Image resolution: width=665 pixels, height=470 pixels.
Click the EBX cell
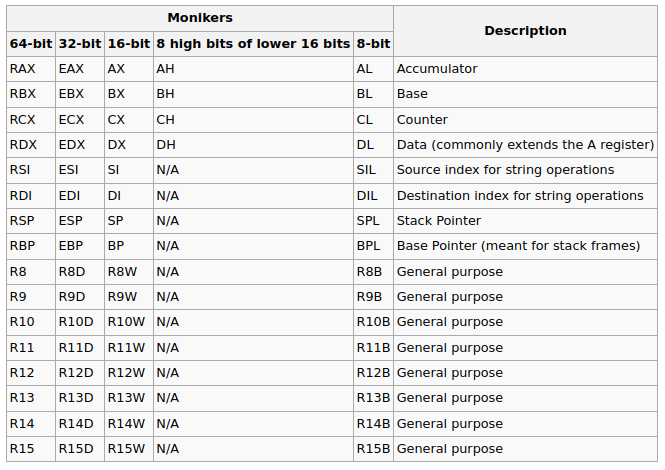[x=80, y=94]
